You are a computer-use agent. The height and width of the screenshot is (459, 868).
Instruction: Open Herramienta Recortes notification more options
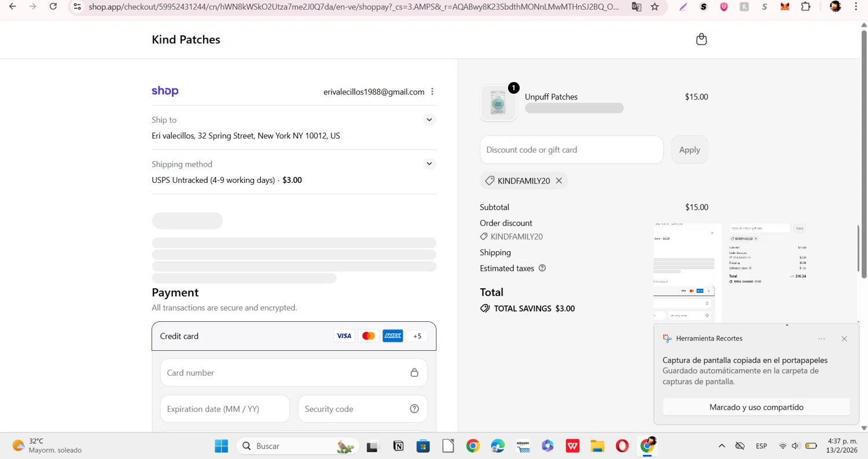[822, 339]
